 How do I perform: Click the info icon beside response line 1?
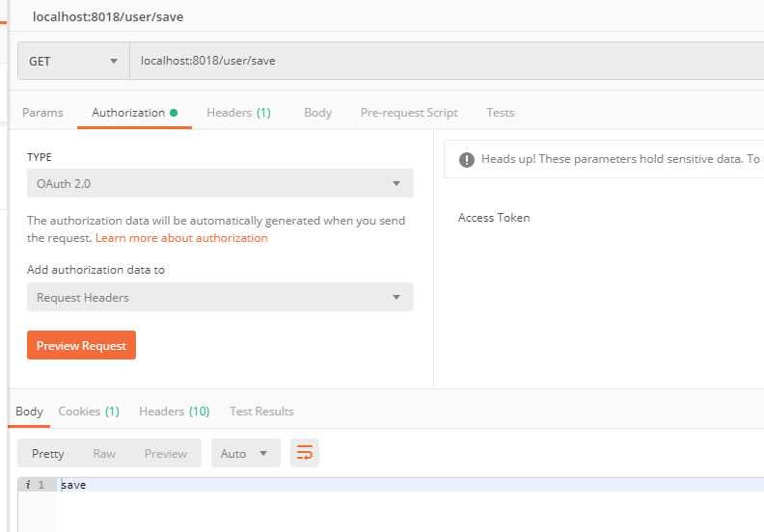[x=28, y=485]
